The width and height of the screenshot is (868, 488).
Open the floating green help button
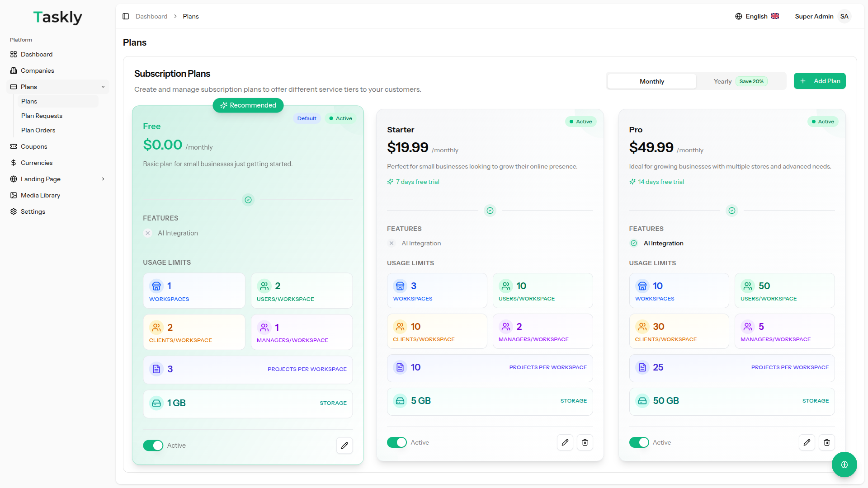click(x=844, y=465)
